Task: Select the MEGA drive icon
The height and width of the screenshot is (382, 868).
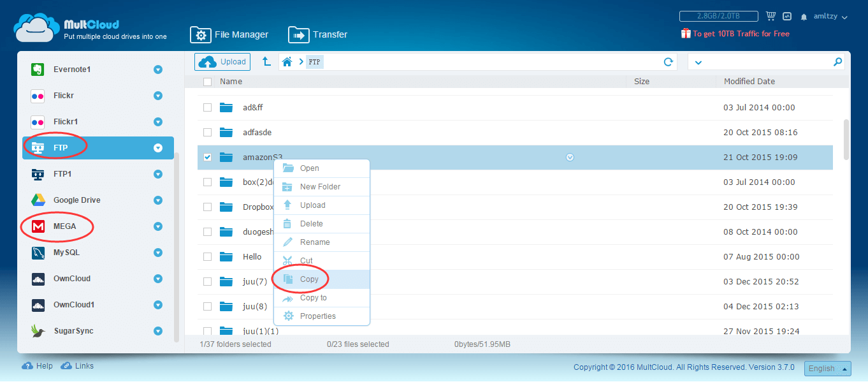Action: point(38,226)
